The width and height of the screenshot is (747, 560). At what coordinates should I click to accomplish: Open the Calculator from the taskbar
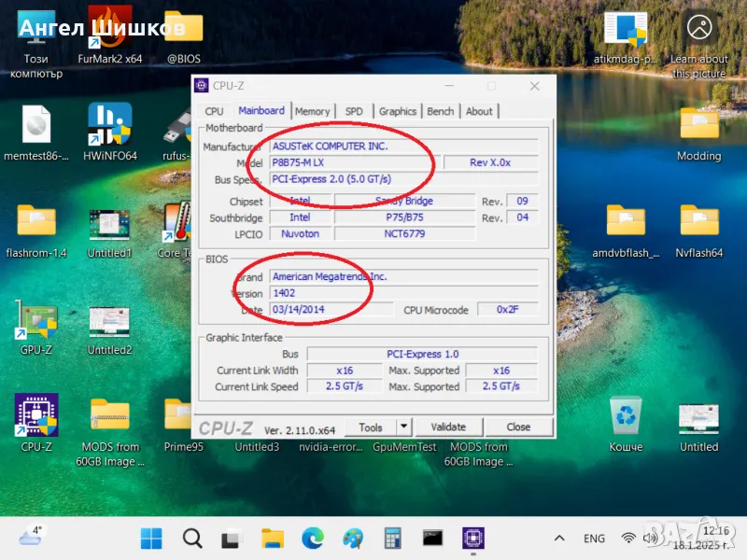tap(392, 539)
